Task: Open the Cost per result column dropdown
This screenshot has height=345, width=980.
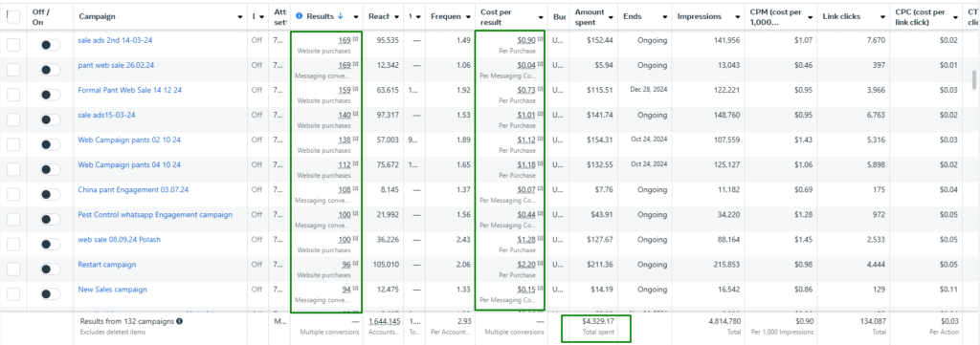Action: [540, 17]
